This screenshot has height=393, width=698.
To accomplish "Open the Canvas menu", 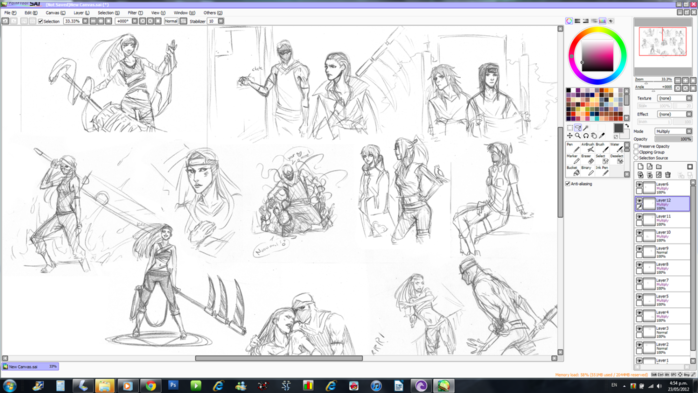I will [x=55, y=13].
